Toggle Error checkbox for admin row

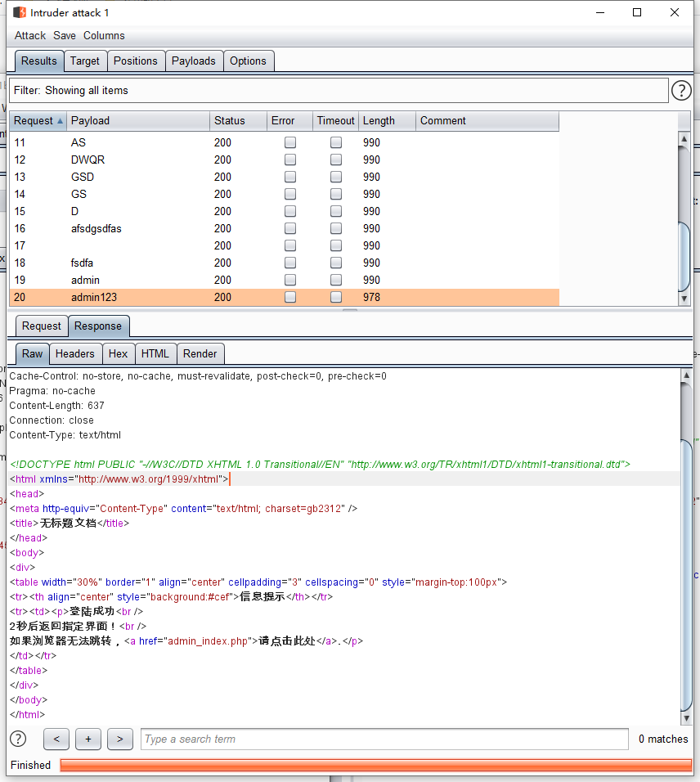[290, 280]
